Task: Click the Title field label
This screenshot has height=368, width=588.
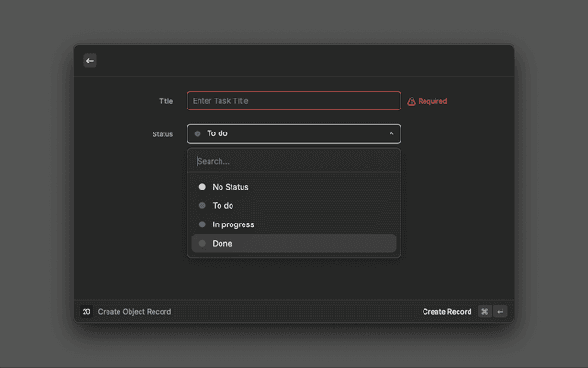Action: [x=165, y=101]
